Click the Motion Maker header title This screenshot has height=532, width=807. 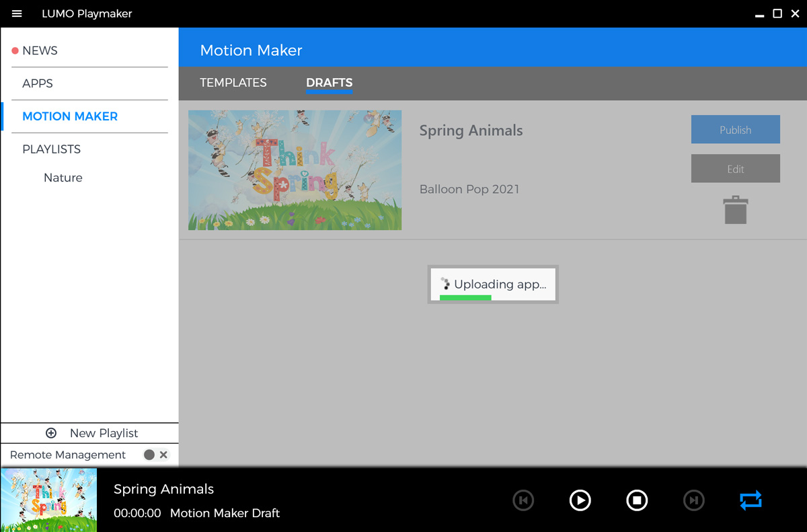[x=251, y=50]
